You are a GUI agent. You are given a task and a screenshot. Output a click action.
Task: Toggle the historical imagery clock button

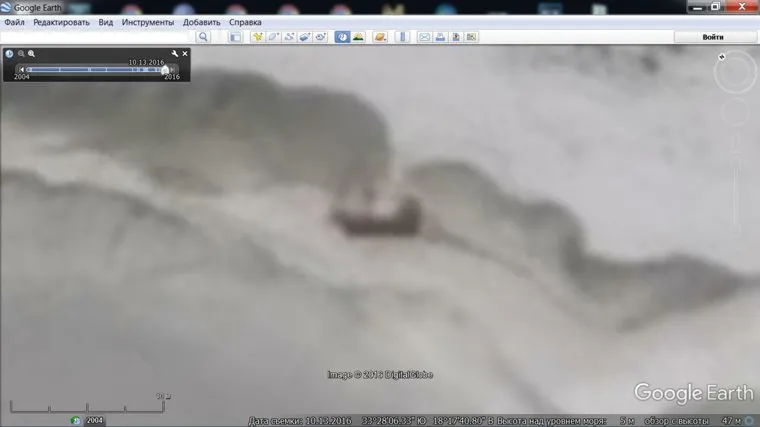tap(342, 37)
